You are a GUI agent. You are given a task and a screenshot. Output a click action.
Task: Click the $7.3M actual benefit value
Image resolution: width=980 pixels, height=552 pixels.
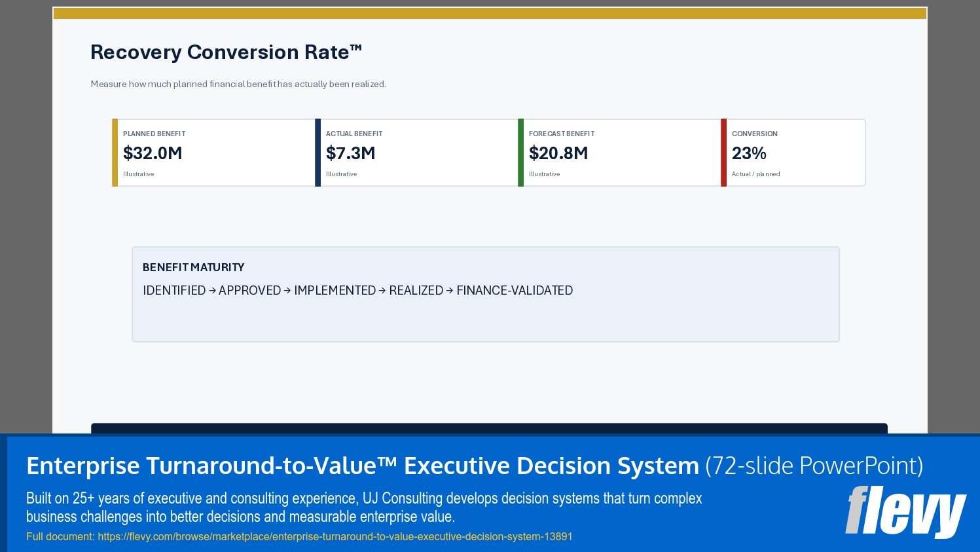(x=351, y=153)
